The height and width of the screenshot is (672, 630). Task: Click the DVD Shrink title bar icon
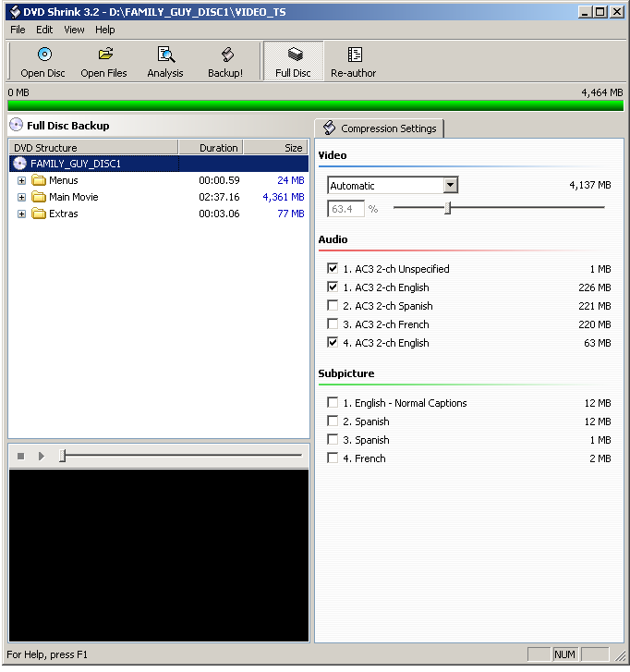click(15, 12)
